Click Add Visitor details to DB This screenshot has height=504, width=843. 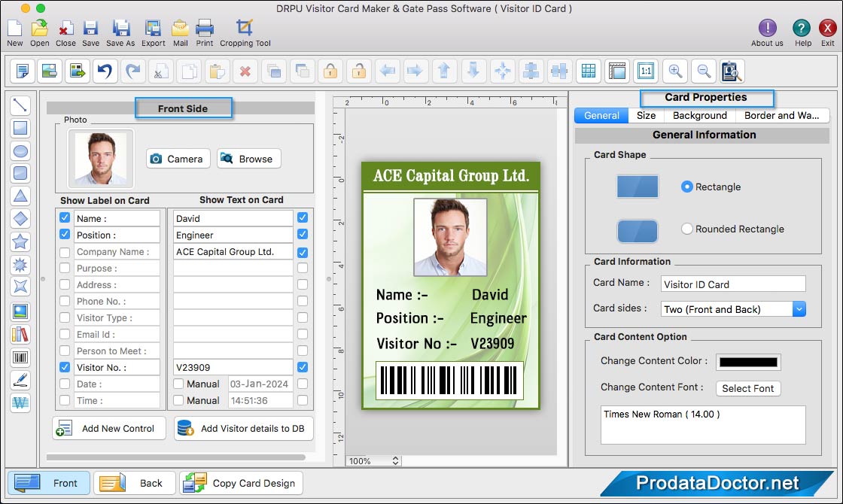244,428
